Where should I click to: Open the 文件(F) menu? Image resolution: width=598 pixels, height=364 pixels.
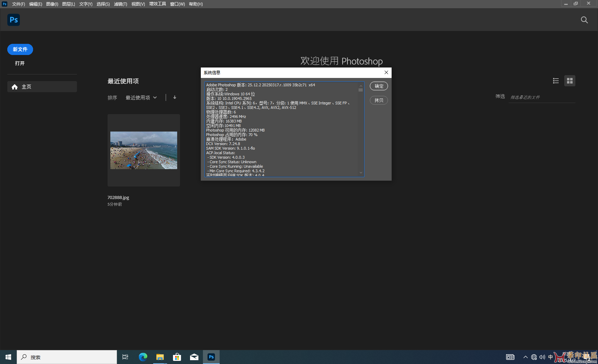[x=18, y=4]
